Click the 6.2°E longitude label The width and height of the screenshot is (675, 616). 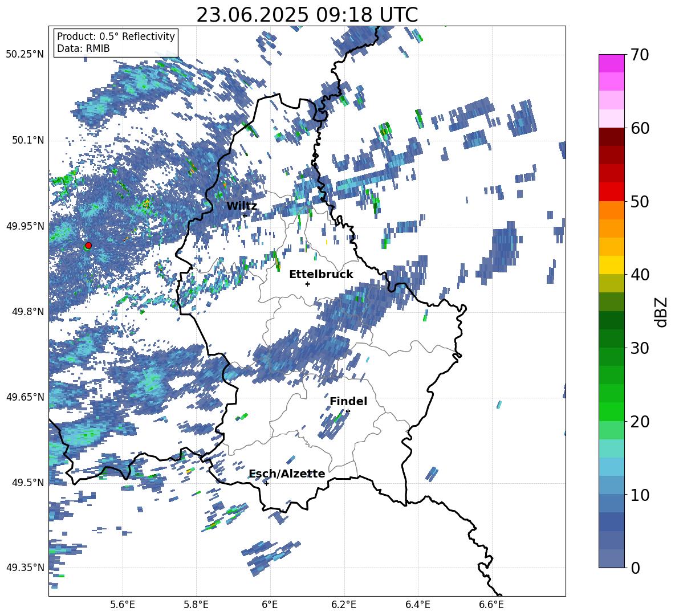tap(344, 605)
